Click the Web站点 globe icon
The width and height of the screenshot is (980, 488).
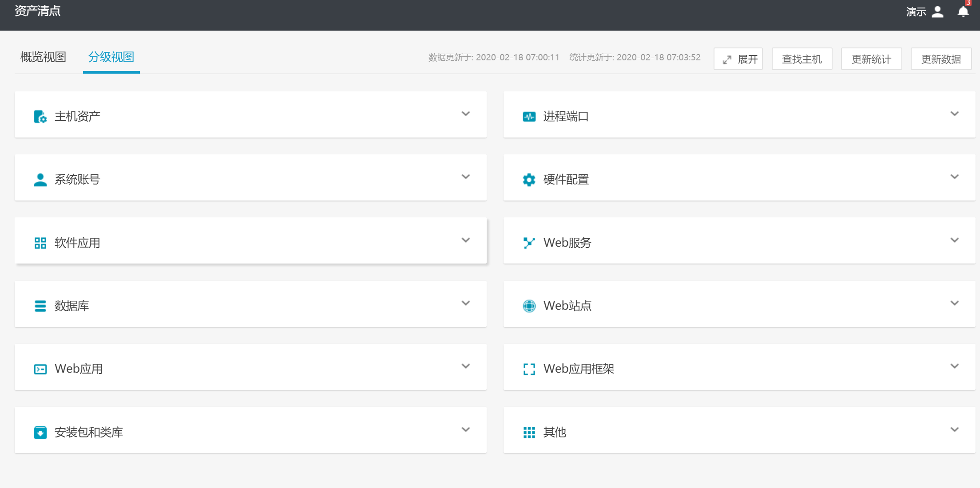529,306
